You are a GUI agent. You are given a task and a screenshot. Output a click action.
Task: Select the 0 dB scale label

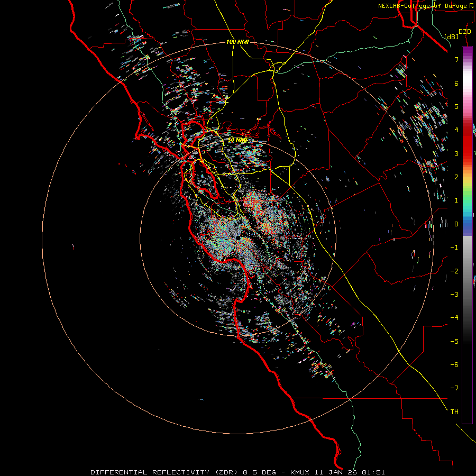[x=456, y=224]
